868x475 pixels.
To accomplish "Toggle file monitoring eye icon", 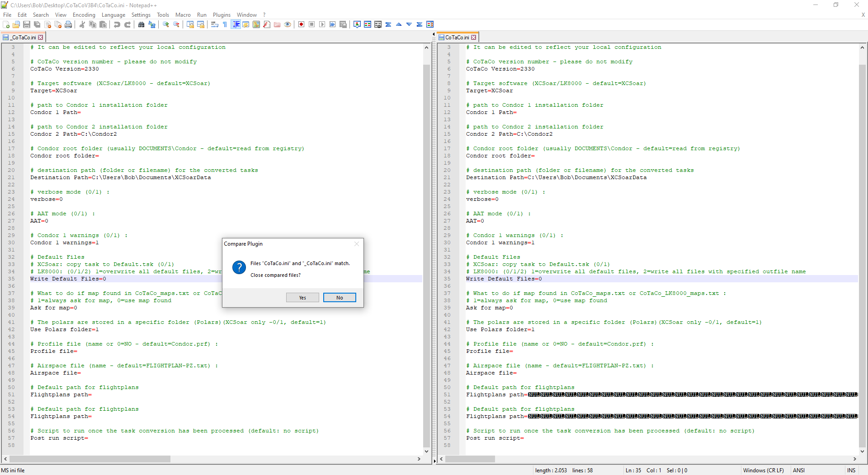I will coord(288,24).
